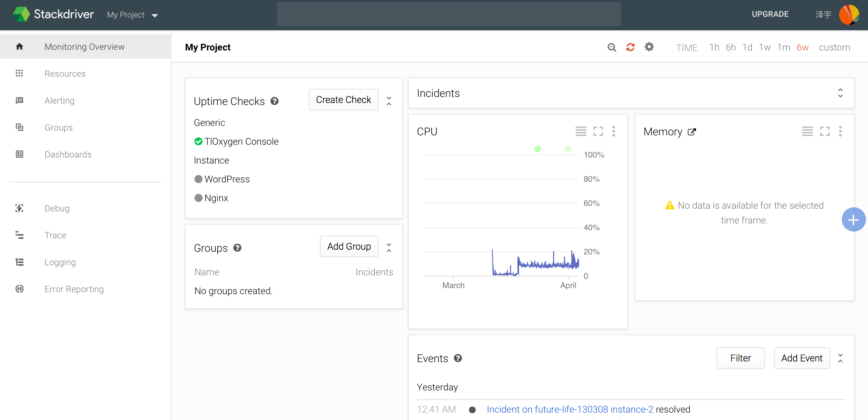
Task: Open Dashboards in the sidebar
Action: pos(85,154)
